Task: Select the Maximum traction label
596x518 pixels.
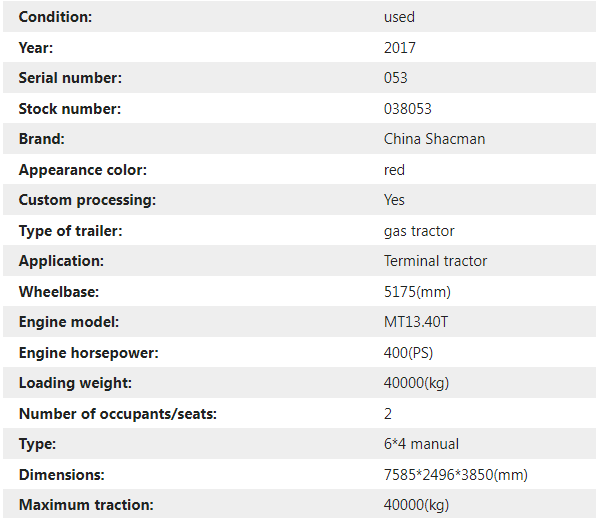Action: [86, 505]
